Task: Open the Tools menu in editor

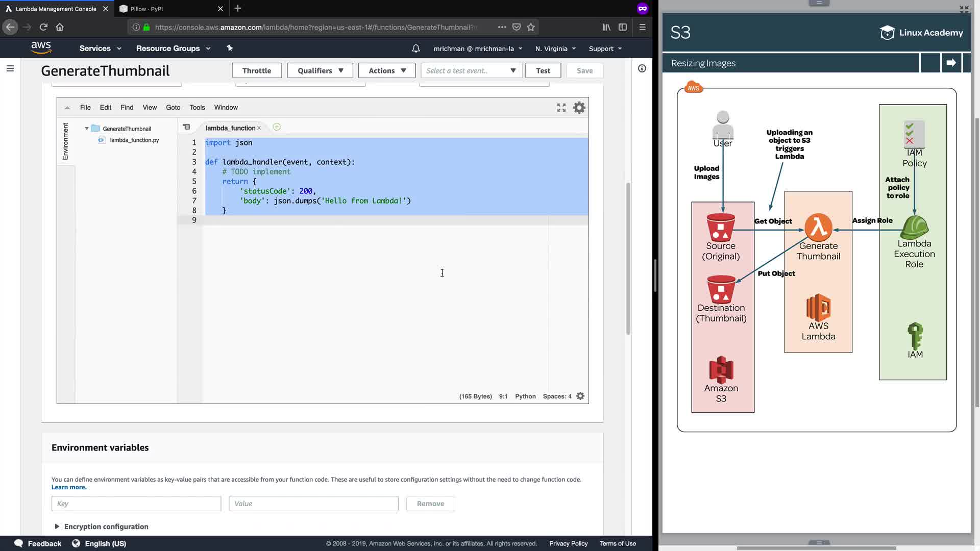Action: tap(197, 108)
